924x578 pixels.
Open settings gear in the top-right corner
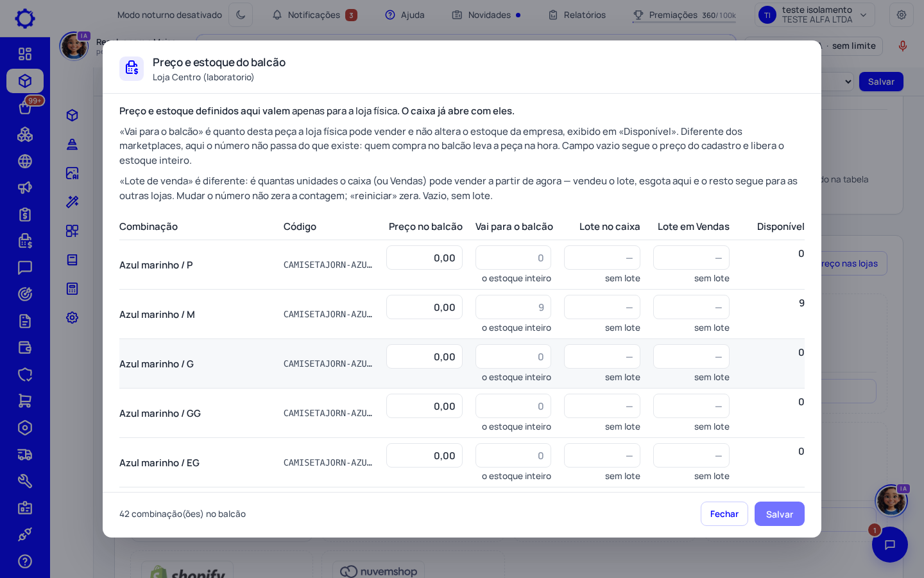point(902,15)
